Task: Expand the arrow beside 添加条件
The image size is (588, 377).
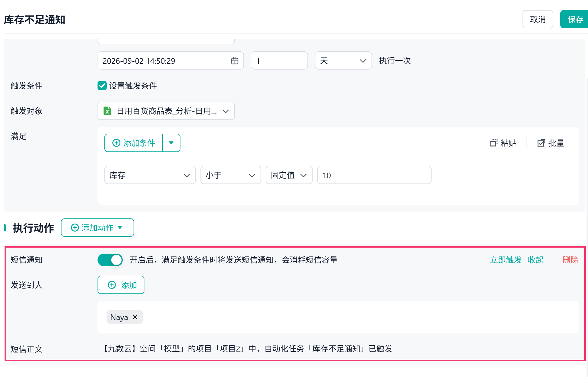Action: click(x=171, y=143)
